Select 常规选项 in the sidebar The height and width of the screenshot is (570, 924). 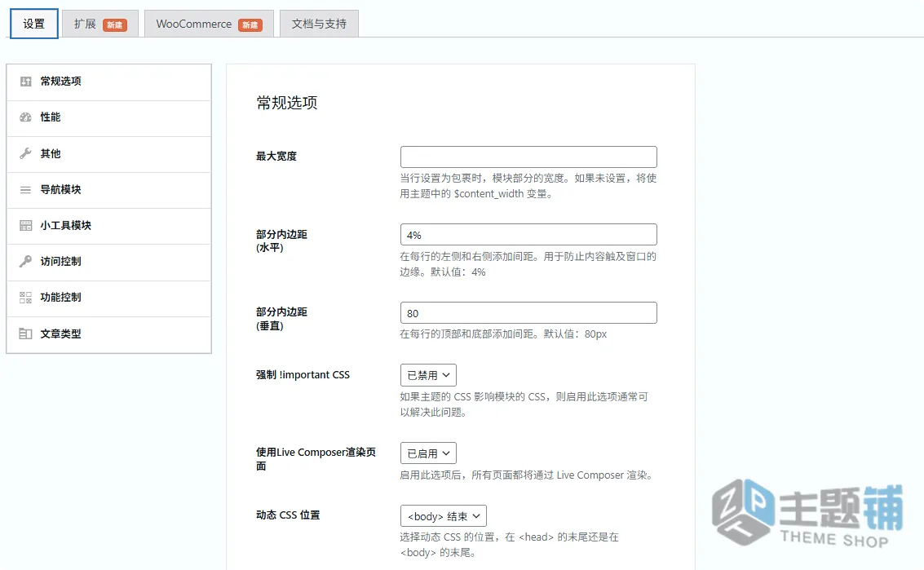point(109,82)
